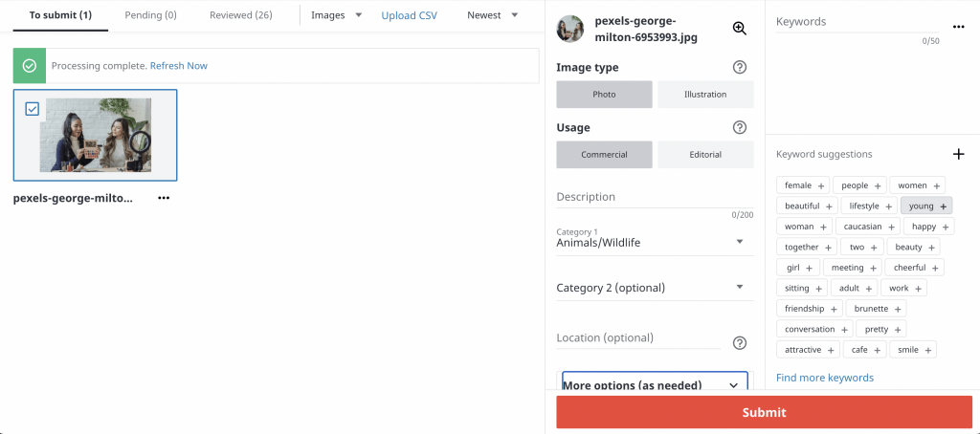Viewport: 980px width, 434px height.
Task: Uncheck the image selection checkbox
Action: tap(33, 109)
